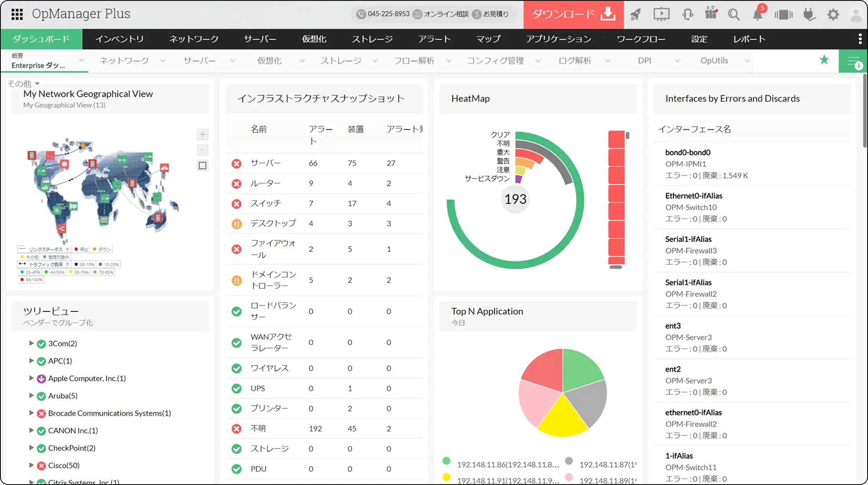Expand the 3Com(2) tree node
Screen dimensions: 868x485
(31, 343)
